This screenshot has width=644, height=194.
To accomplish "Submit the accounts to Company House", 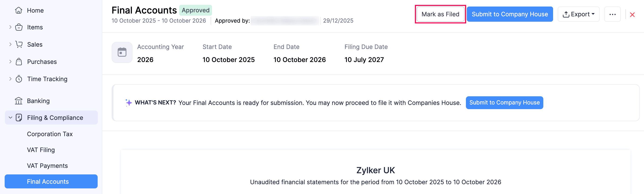I will pos(510,14).
